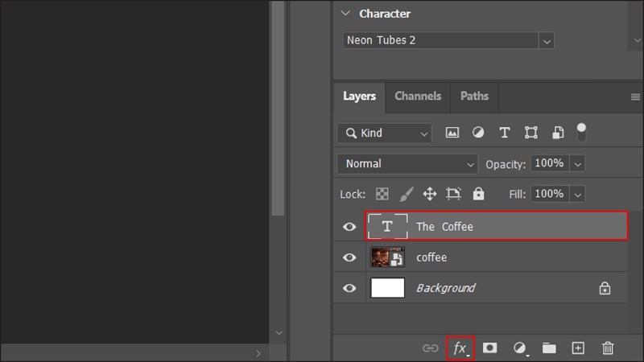Viewport: 644px width, 362px height.
Task: Open Neon Tubes 2 font dropdown
Action: tap(547, 41)
